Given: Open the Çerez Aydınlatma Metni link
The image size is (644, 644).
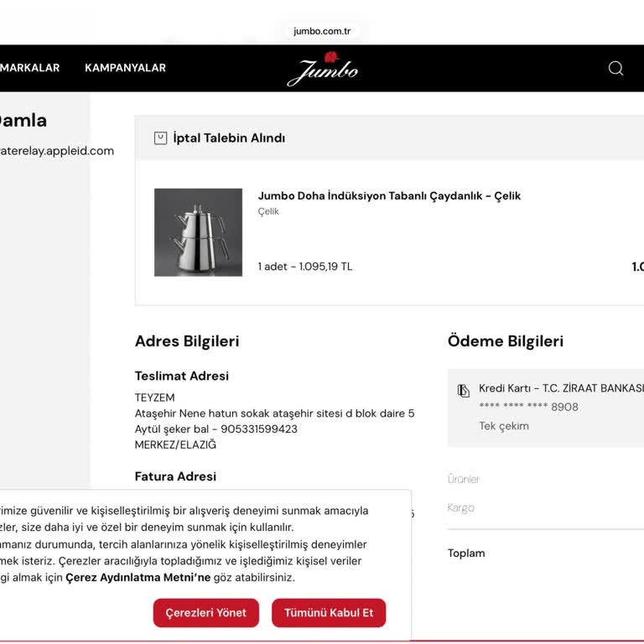Looking at the screenshot, I should pyautogui.click(x=138, y=578).
